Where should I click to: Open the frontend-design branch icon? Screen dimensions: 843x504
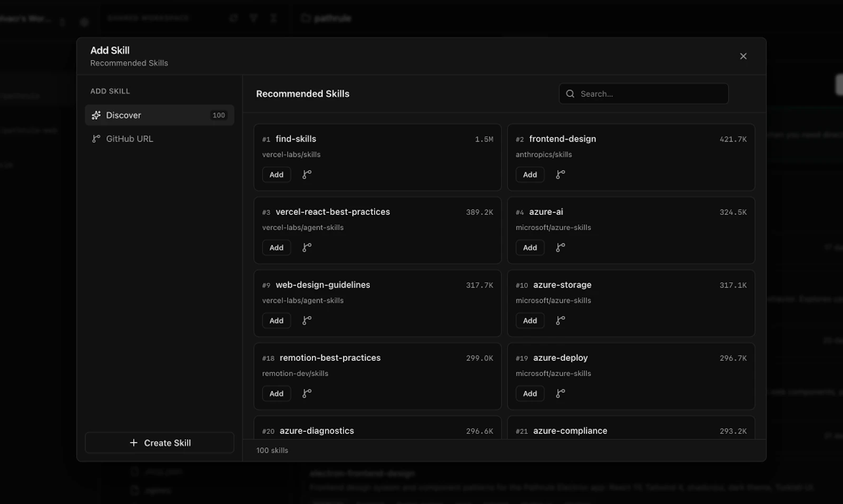[x=561, y=174]
